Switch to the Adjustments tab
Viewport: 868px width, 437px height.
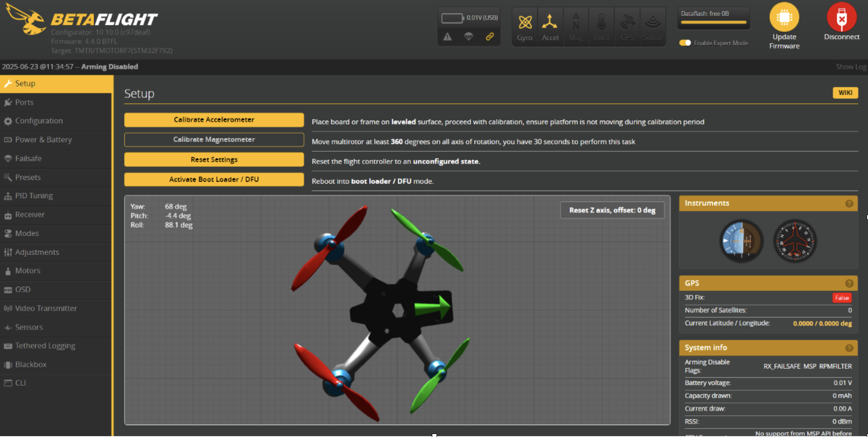(x=56, y=252)
